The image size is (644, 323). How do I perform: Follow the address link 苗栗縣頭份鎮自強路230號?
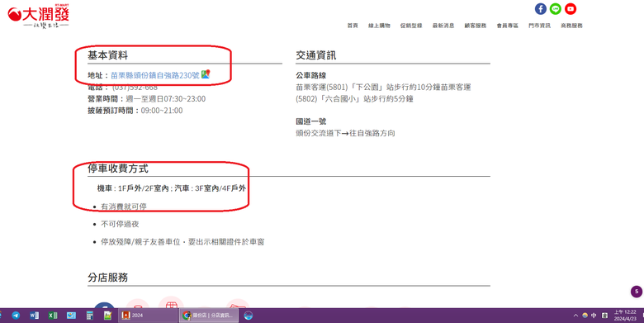(x=155, y=75)
